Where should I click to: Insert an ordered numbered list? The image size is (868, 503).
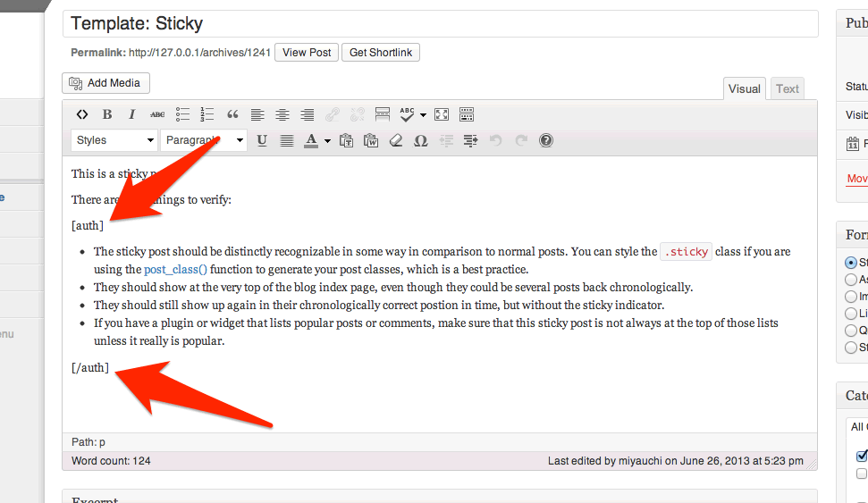(207, 114)
